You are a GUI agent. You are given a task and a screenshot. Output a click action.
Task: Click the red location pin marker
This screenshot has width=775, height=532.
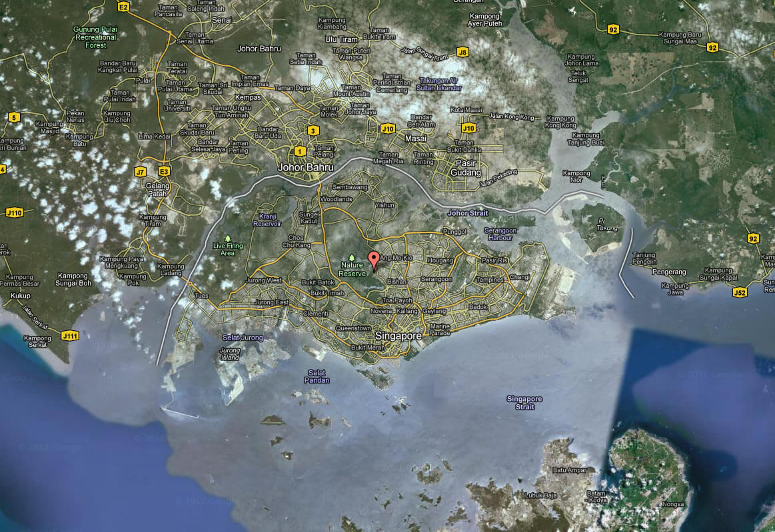coord(375,260)
